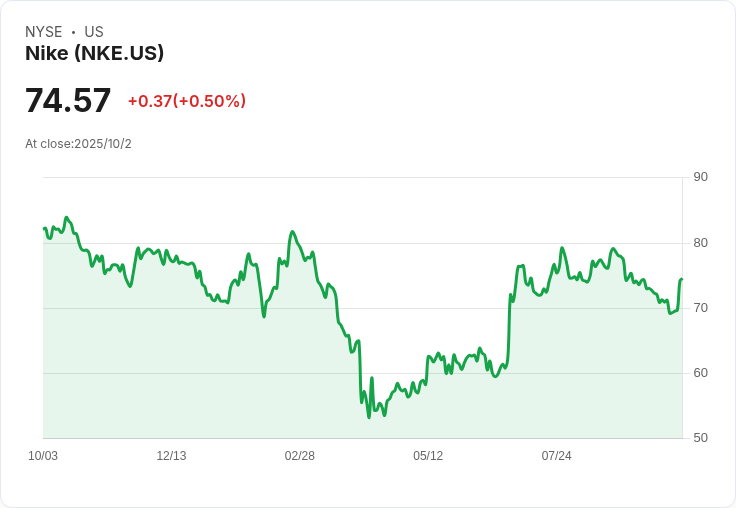Screen dimensions: 736x508
Task: Click the +0.37(+0.50%) price change
Action: (x=186, y=101)
